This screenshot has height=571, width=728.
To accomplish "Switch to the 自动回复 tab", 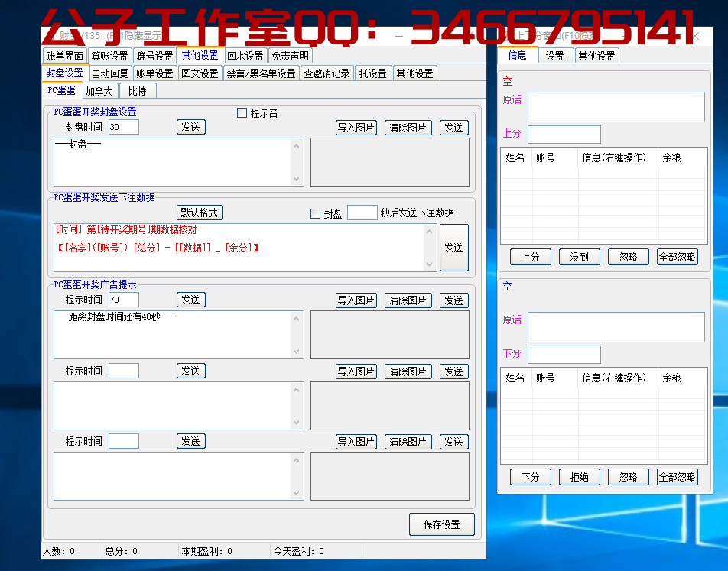I will pos(109,74).
